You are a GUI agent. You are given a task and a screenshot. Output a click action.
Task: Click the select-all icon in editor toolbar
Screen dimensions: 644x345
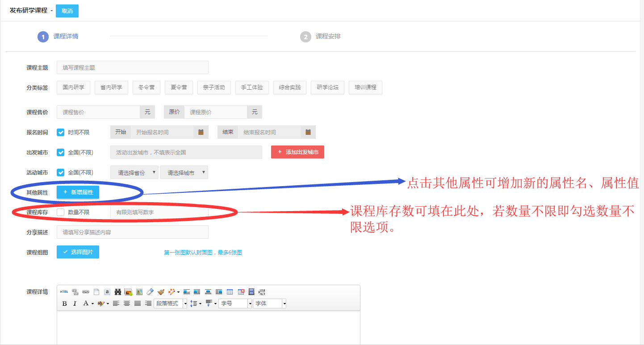coord(107,292)
